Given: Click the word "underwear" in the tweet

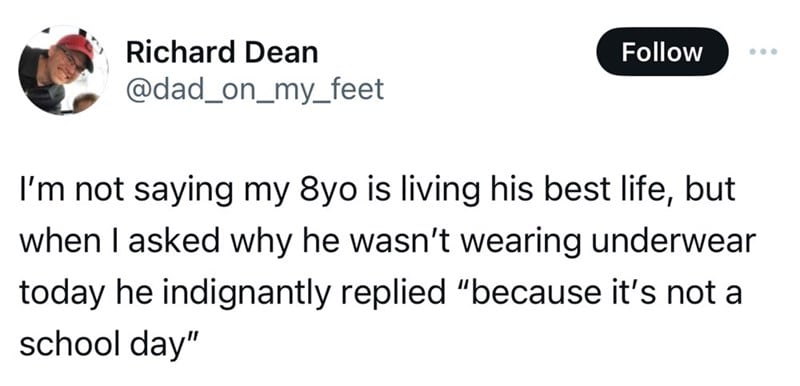Looking at the screenshot, I should coord(670,242).
